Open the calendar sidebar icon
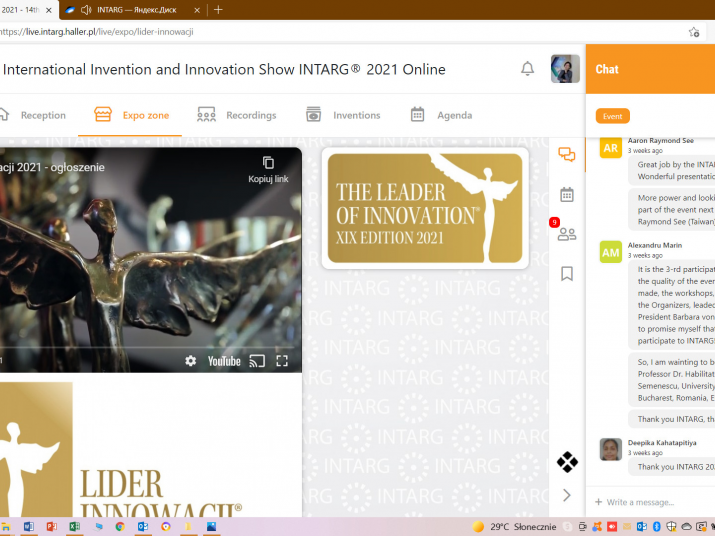 click(x=566, y=195)
